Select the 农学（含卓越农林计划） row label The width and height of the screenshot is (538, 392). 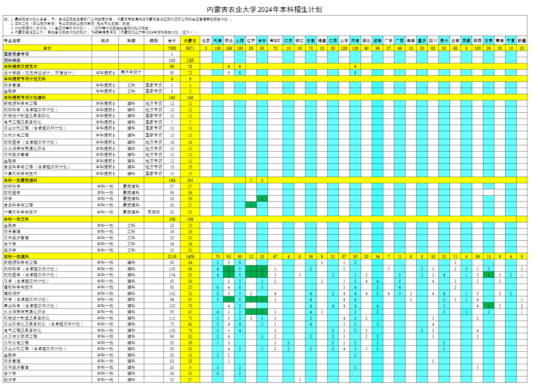coord(27,281)
